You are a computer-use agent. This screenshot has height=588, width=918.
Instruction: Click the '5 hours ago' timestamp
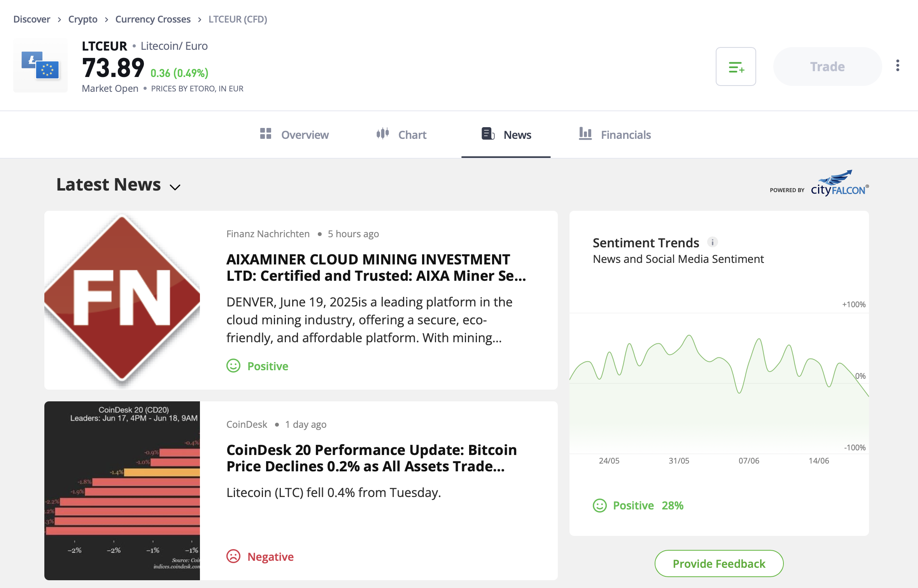click(x=353, y=234)
